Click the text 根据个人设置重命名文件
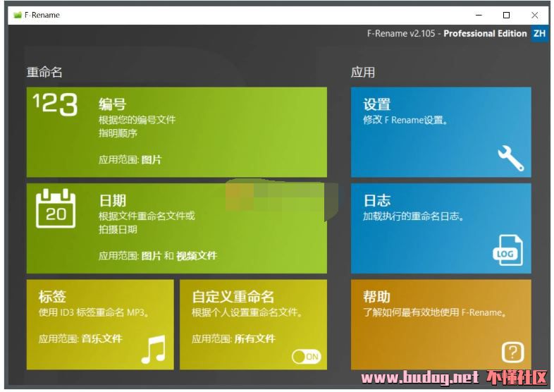The image size is (554, 392). click(x=247, y=312)
